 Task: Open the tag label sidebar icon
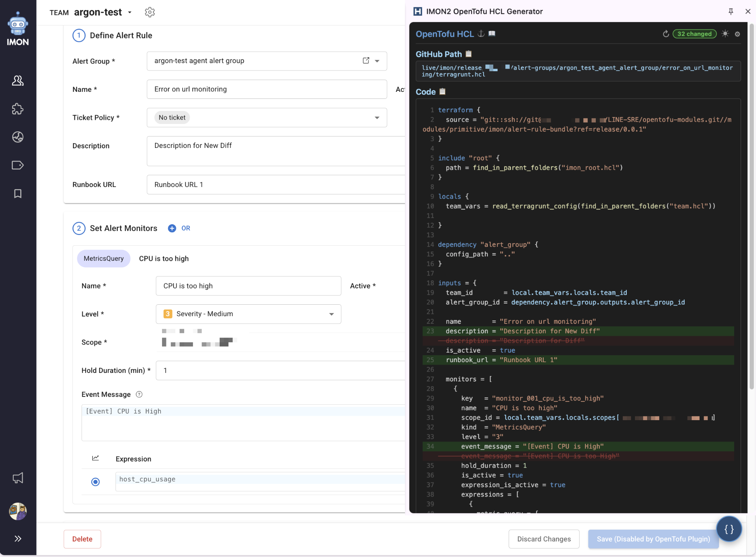[x=18, y=165]
